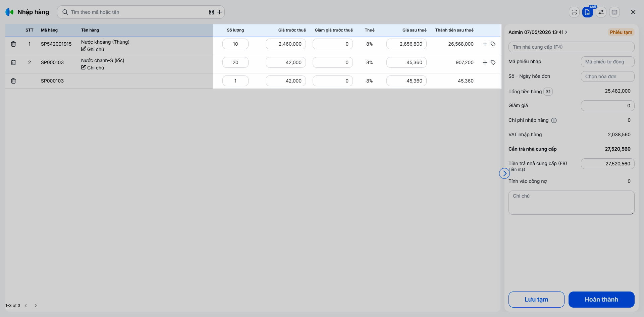Click the plus icon on SP542001915 row

[x=485, y=44]
